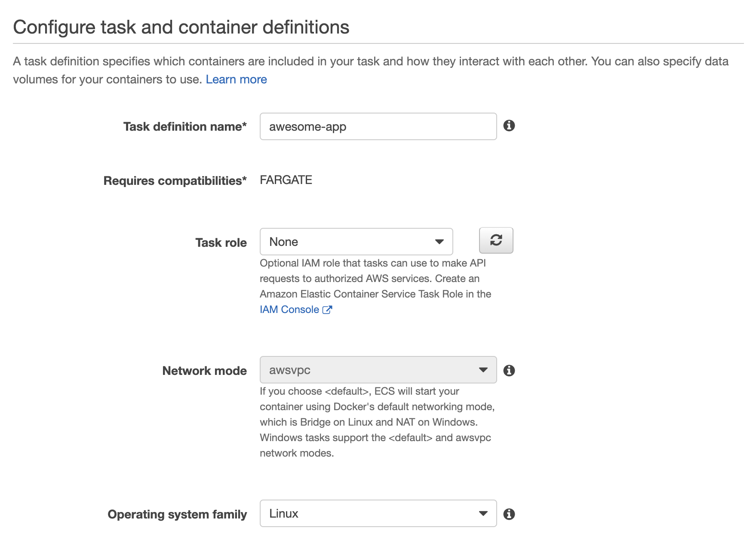The width and height of the screenshot is (756, 546).
Task: Open the IAM Console link
Action: pos(289,309)
